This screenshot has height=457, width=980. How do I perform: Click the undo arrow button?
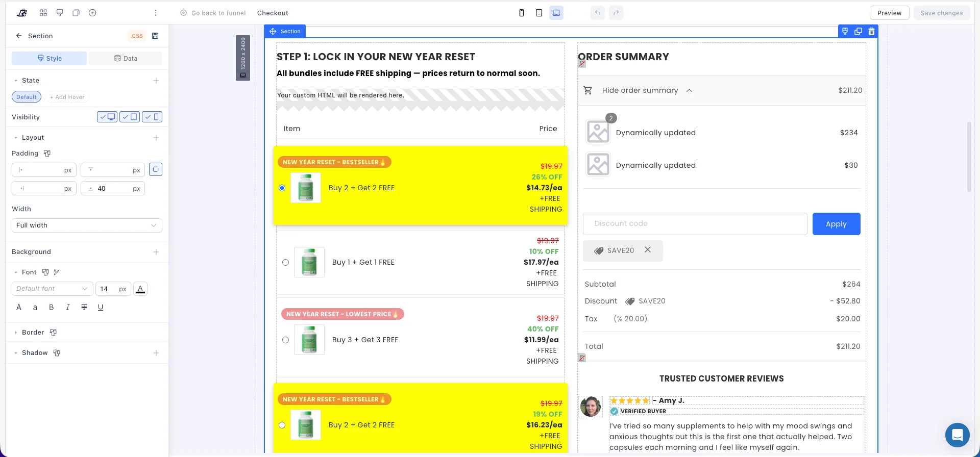click(598, 13)
